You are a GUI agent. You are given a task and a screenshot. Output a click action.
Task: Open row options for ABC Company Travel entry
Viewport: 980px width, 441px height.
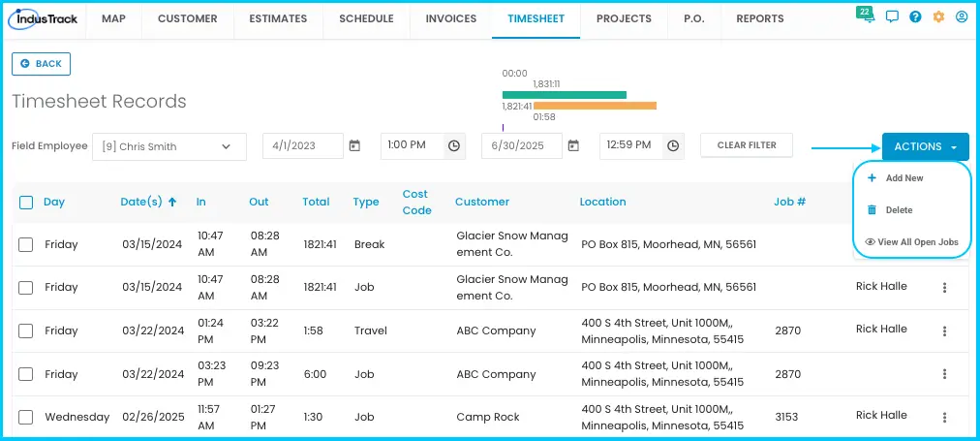coord(944,331)
